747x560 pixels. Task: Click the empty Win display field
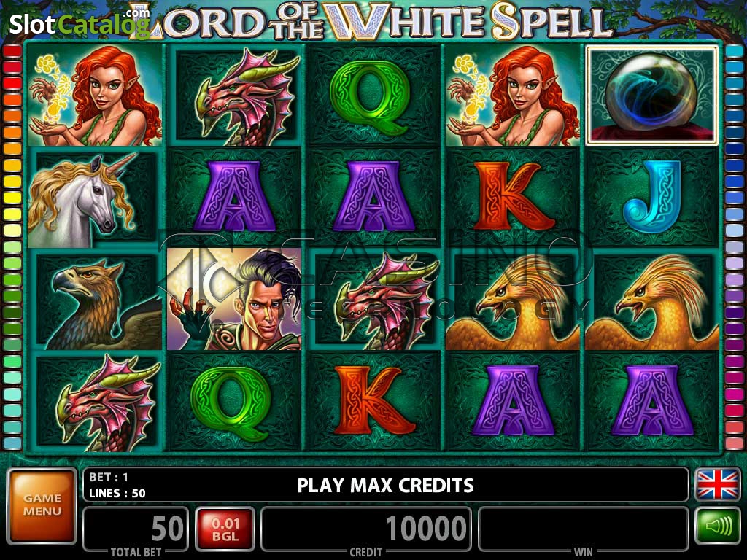click(584, 529)
